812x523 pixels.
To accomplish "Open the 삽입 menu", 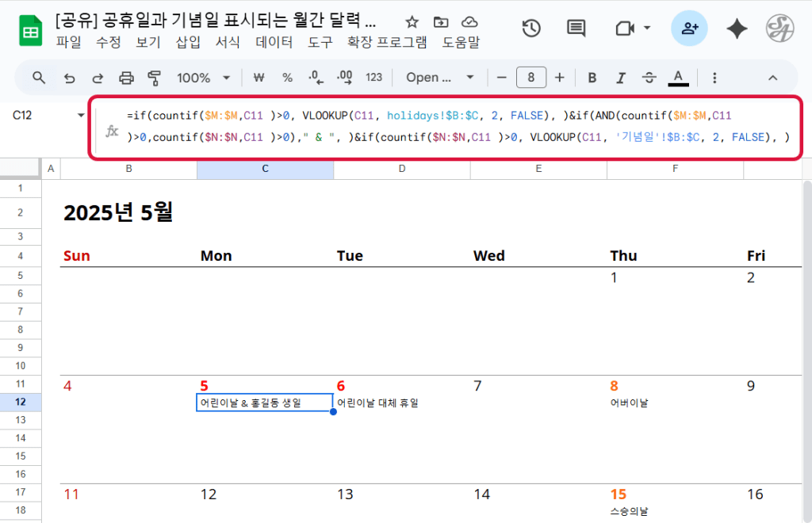I will [x=188, y=43].
